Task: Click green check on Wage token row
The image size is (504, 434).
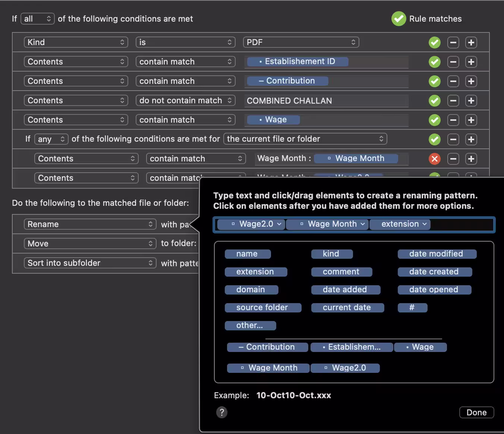Action: [x=434, y=120]
